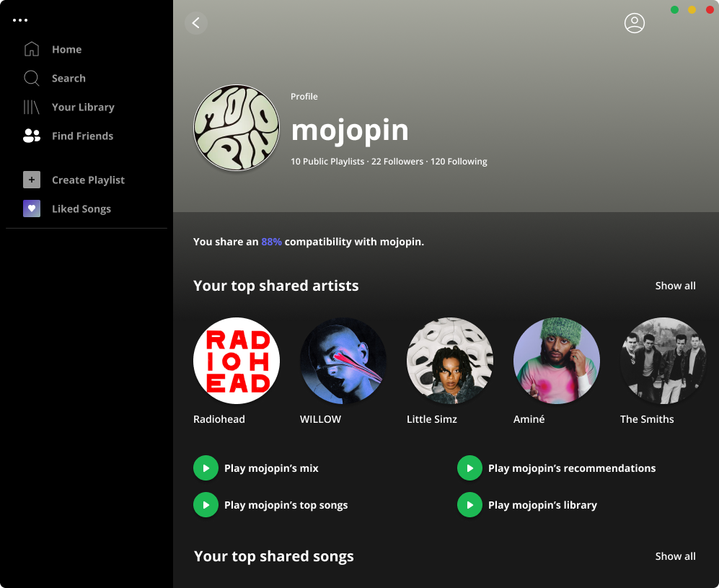This screenshot has height=588, width=719.
Task: Show all top shared artists
Action: [x=675, y=286]
